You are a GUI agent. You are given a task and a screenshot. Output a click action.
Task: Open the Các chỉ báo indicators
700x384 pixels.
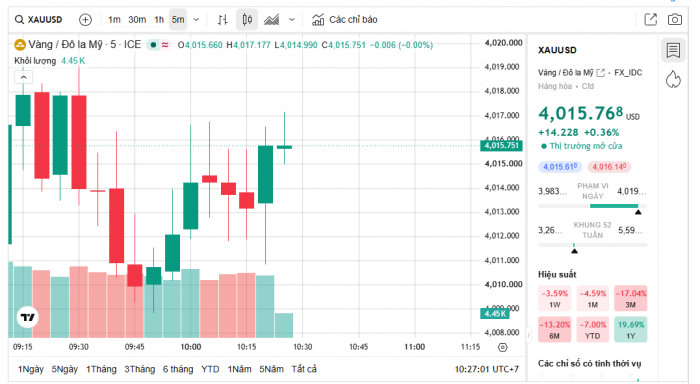click(345, 20)
